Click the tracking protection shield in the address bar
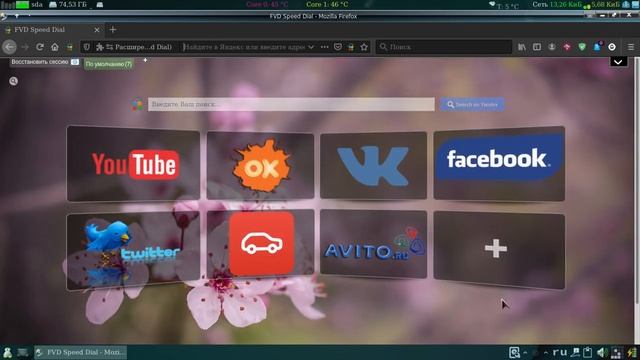 point(87,47)
